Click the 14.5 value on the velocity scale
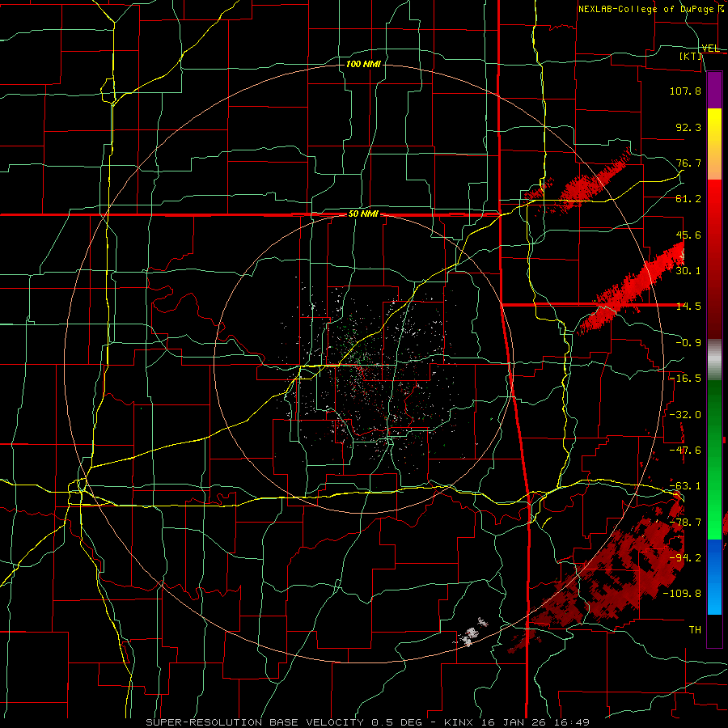Viewport: 728px width, 728px height. coord(688,307)
